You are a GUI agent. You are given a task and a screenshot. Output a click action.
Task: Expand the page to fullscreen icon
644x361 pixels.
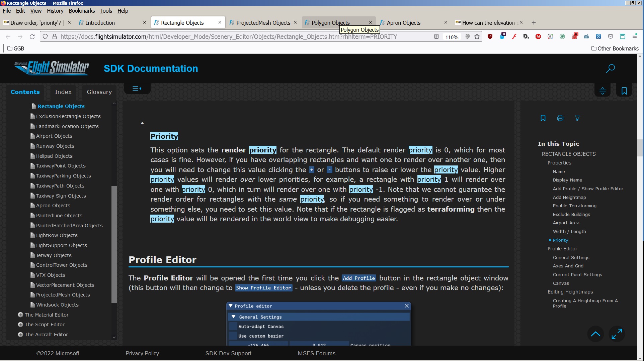point(617,334)
